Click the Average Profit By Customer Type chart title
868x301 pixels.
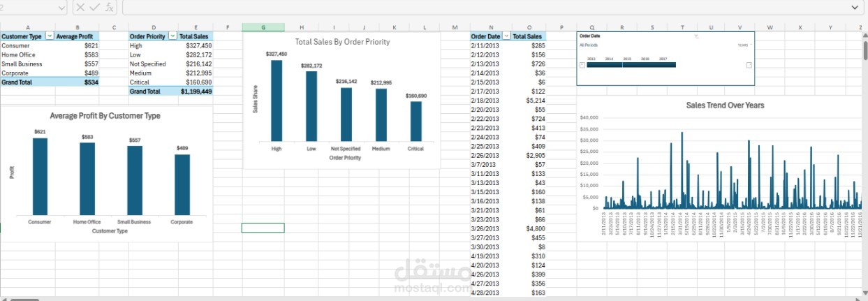click(105, 116)
